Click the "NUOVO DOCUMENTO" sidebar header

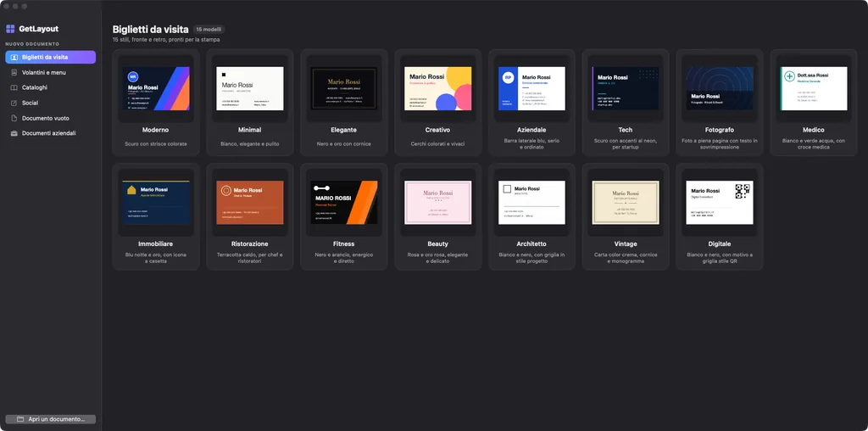pos(33,44)
